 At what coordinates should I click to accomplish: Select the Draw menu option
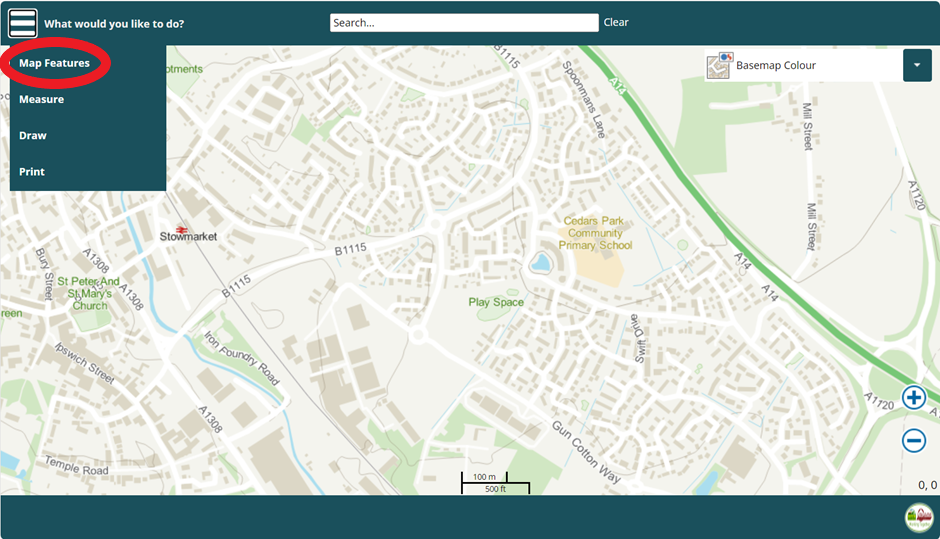coord(33,135)
